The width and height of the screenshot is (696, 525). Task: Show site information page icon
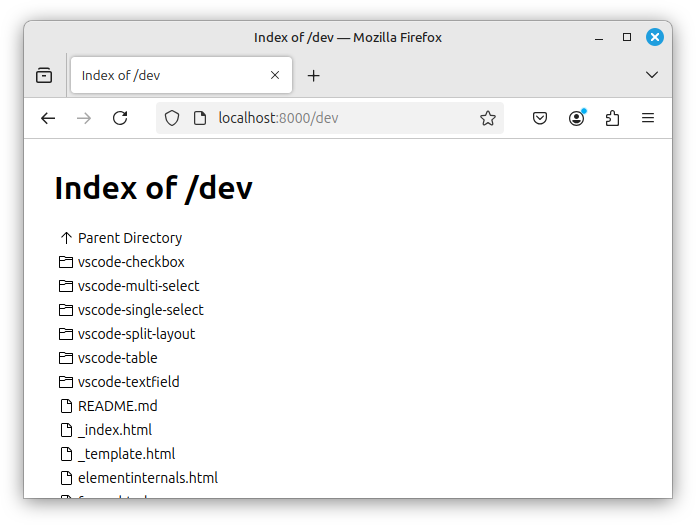tap(200, 118)
